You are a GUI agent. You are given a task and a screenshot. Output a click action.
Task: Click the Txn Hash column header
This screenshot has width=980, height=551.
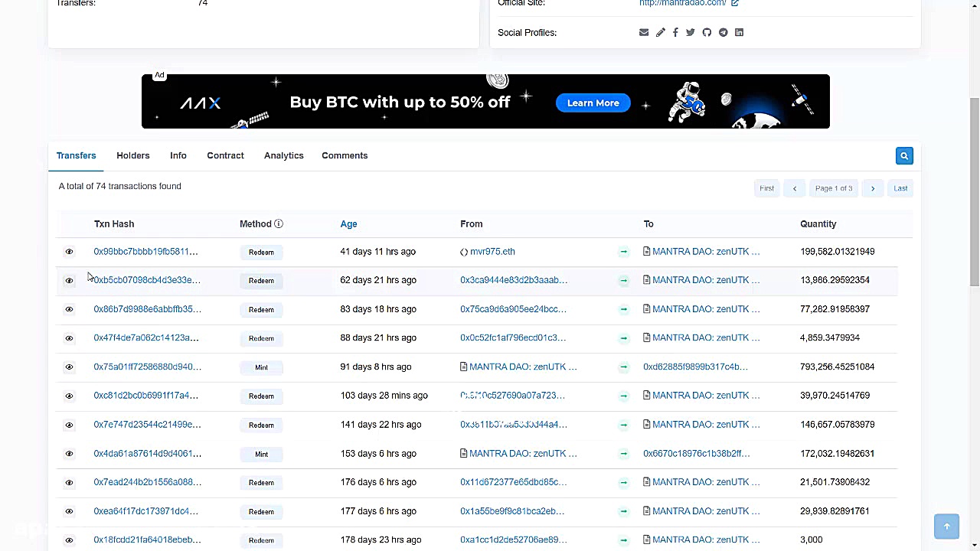(114, 223)
